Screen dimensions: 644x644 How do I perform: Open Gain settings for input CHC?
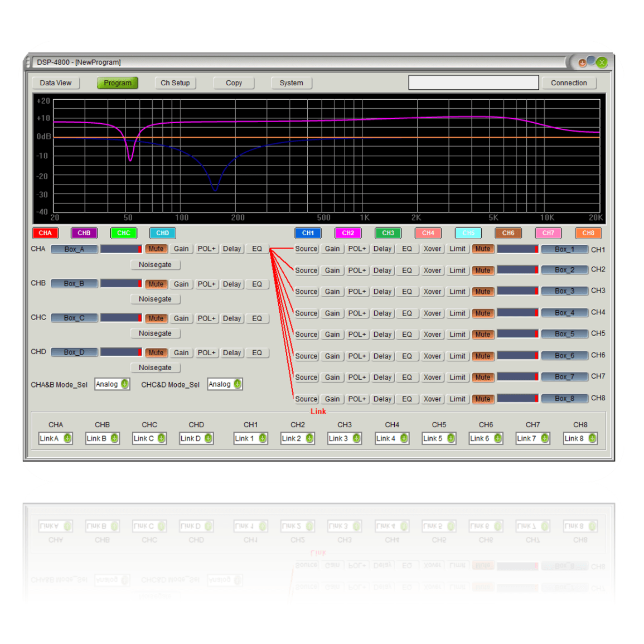coord(181,318)
